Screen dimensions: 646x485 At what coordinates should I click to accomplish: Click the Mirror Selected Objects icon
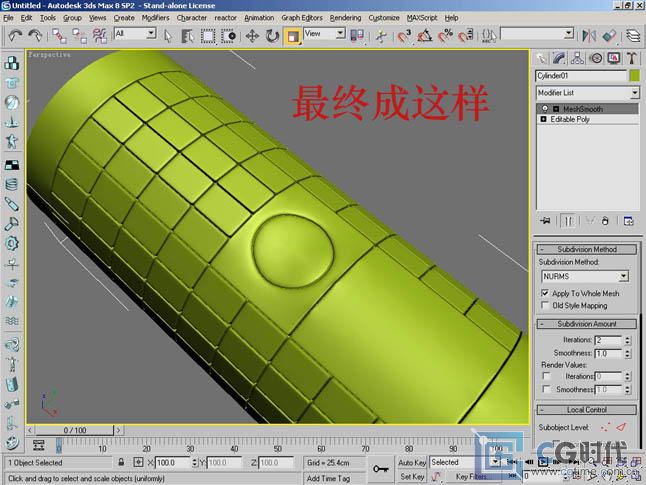click(x=589, y=36)
